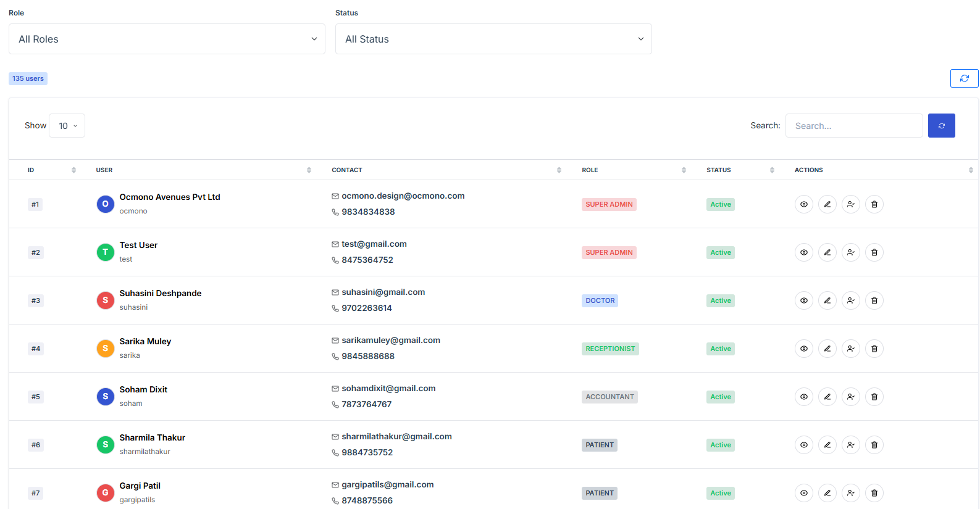View Sharmila Thakur details via eye icon
Screen dimensions: 980x509
pos(803,445)
